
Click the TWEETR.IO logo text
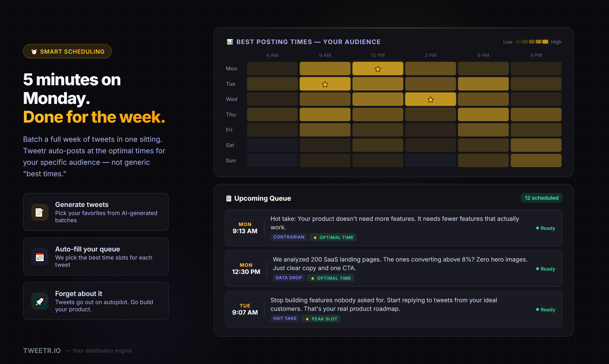coord(42,351)
